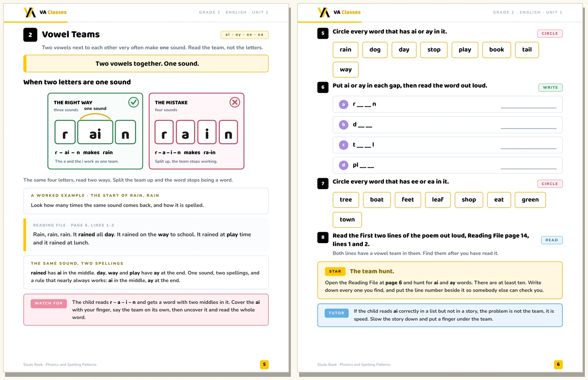Select the word card 'play'
Screen dimensions: 588x380
(x=465, y=50)
